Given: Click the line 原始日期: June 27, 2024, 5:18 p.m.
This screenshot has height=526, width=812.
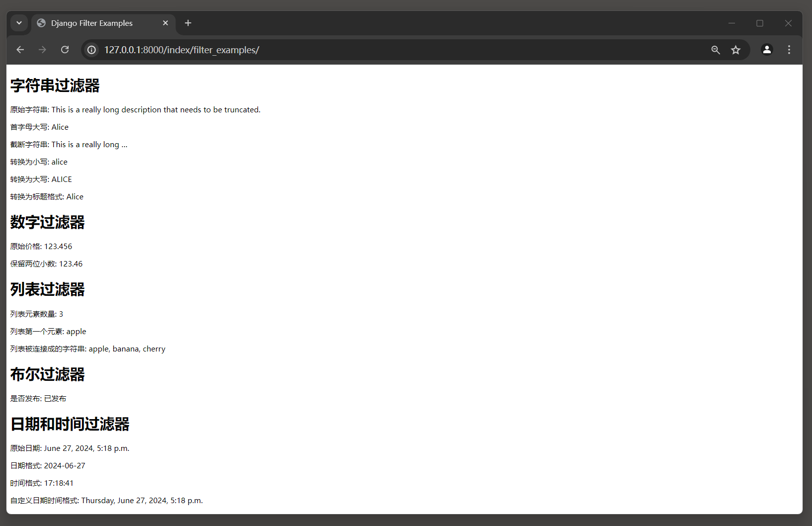Looking at the screenshot, I should pos(70,448).
